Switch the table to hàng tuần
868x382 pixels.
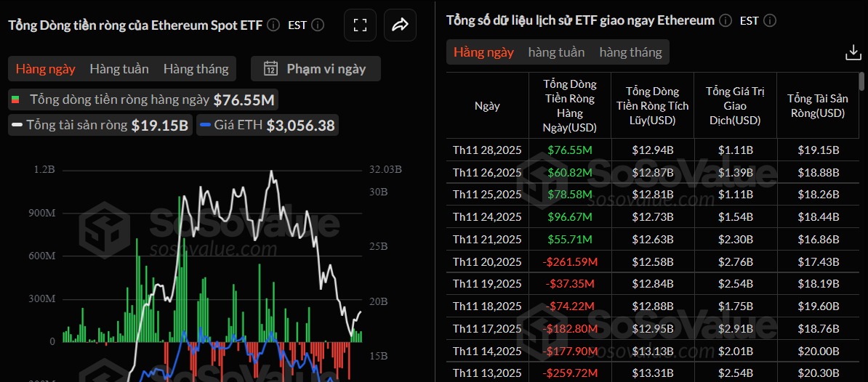point(556,52)
